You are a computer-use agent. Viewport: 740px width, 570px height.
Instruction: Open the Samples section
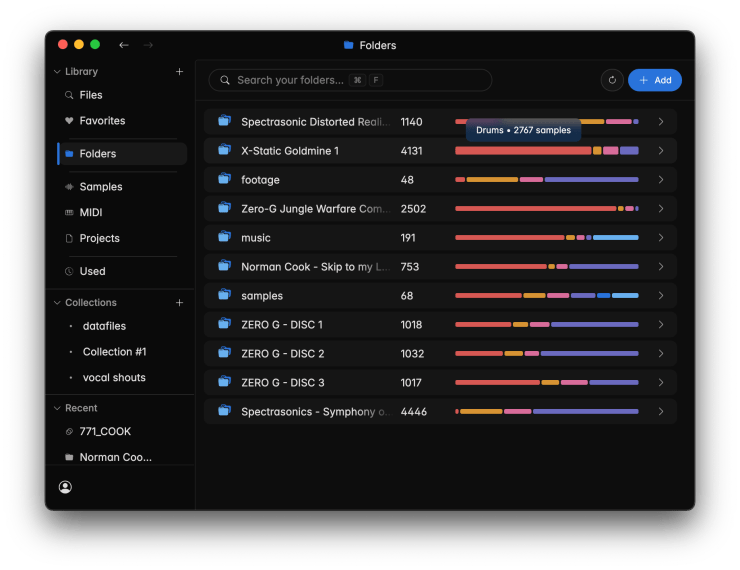[101, 187]
